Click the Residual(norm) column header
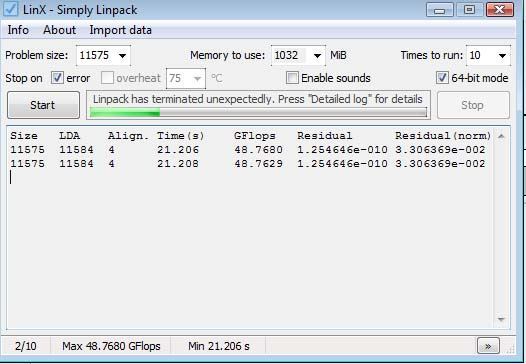 tap(443, 136)
